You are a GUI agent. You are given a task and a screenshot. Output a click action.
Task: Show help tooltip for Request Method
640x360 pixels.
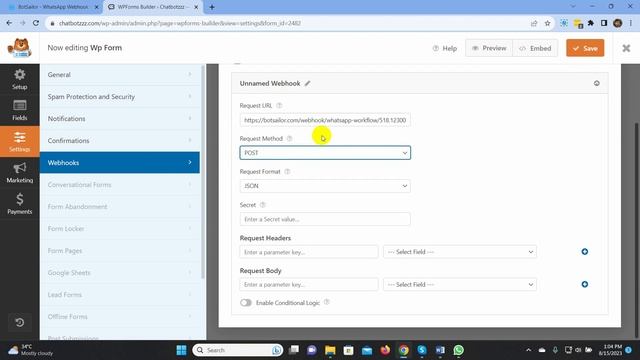(x=289, y=138)
